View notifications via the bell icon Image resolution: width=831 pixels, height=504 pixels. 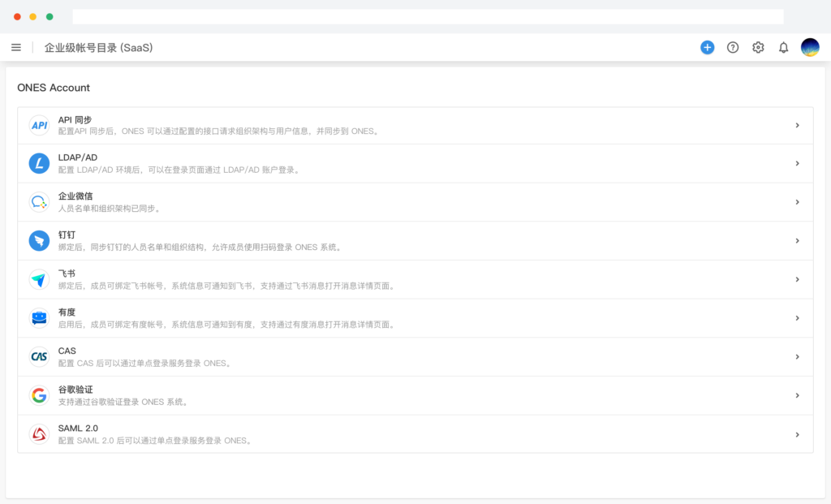[x=783, y=48]
